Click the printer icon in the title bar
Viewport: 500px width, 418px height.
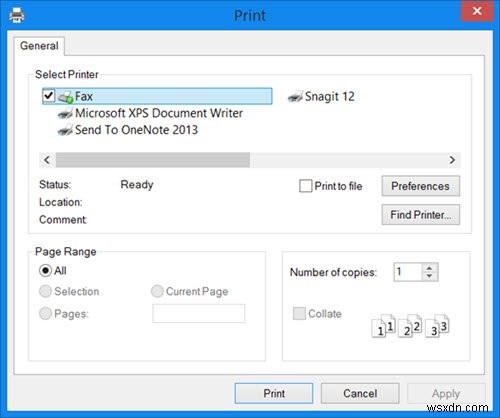click(x=16, y=15)
